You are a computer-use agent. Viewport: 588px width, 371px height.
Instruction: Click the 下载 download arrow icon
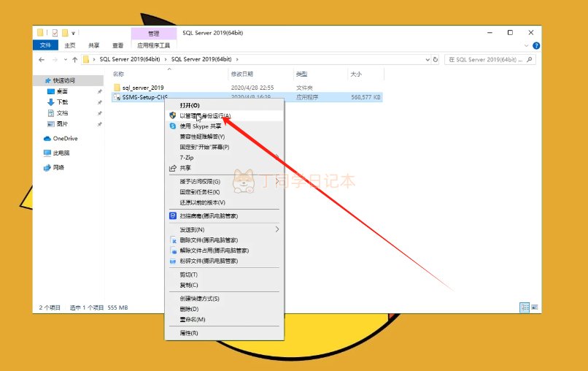pyautogui.click(x=51, y=102)
